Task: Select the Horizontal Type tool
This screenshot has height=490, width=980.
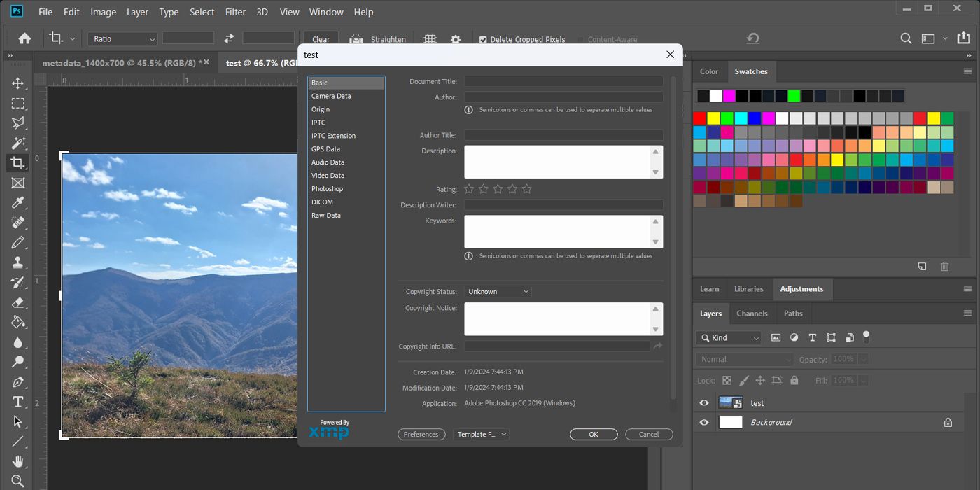Action: coord(18,402)
